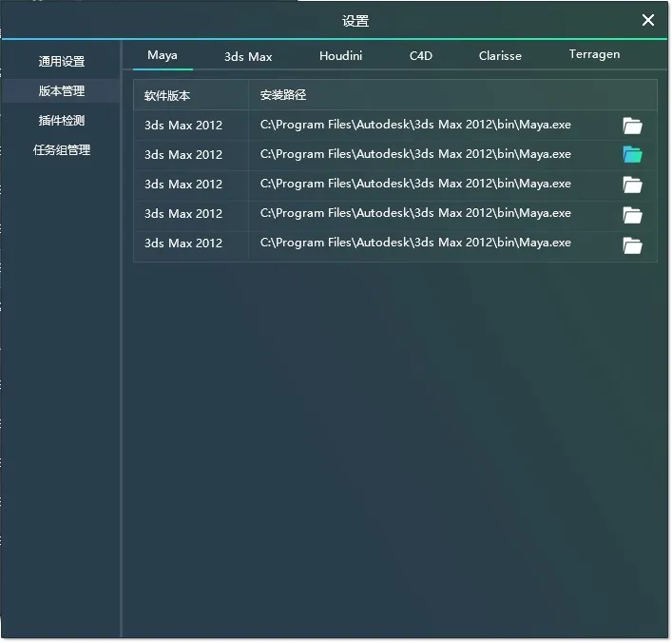
Task: Close the 设置 dialog with the X
Action: click(648, 20)
